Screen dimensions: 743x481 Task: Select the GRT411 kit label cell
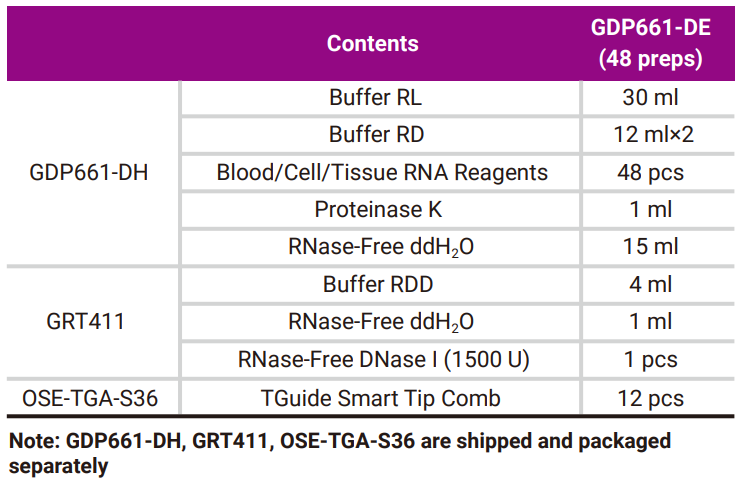90,322
